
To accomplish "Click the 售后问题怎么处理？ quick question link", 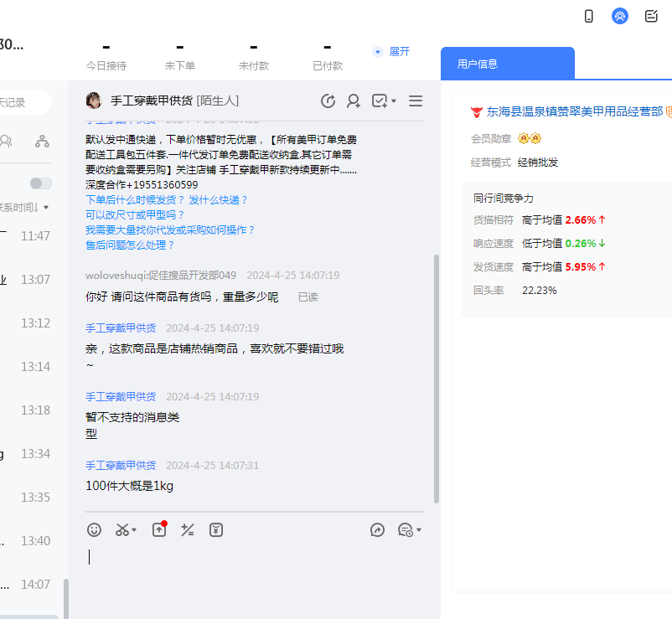I will point(130,245).
